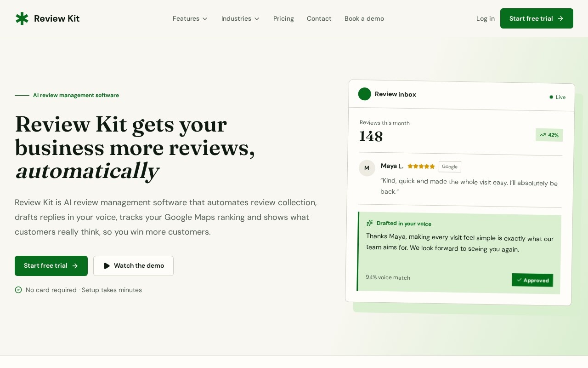Go to the Contact page
The height and width of the screenshot is (368, 588).
pyautogui.click(x=319, y=18)
